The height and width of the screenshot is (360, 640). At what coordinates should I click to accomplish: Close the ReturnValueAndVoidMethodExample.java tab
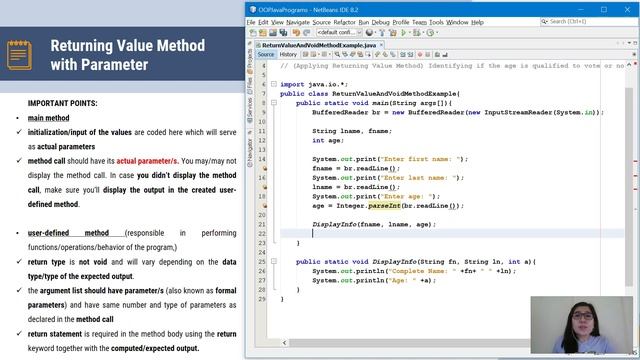click(x=382, y=45)
